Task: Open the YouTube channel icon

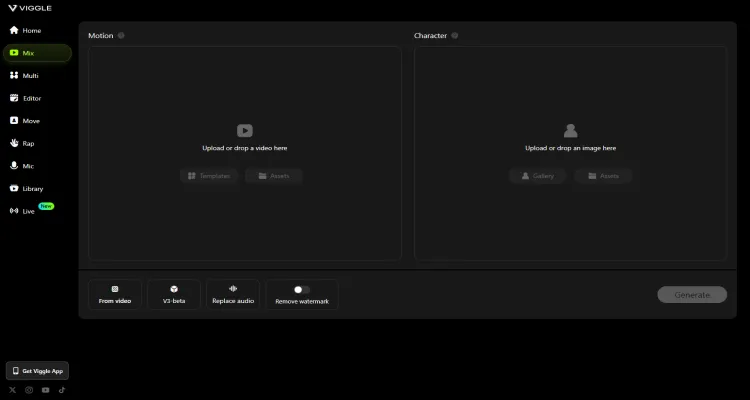Action: point(45,390)
